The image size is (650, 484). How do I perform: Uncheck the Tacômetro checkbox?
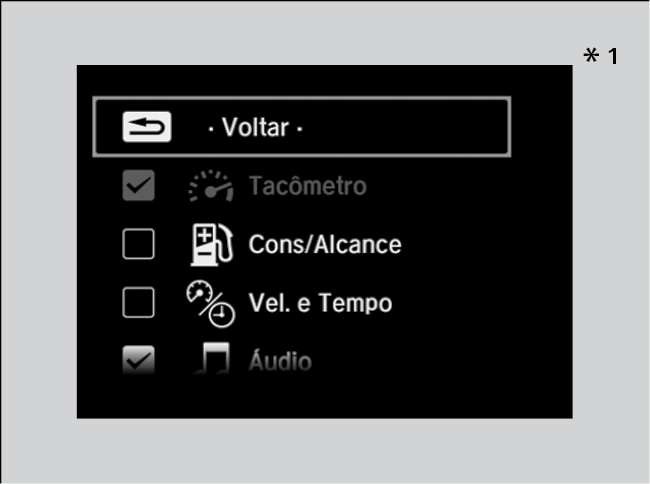pos(138,185)
